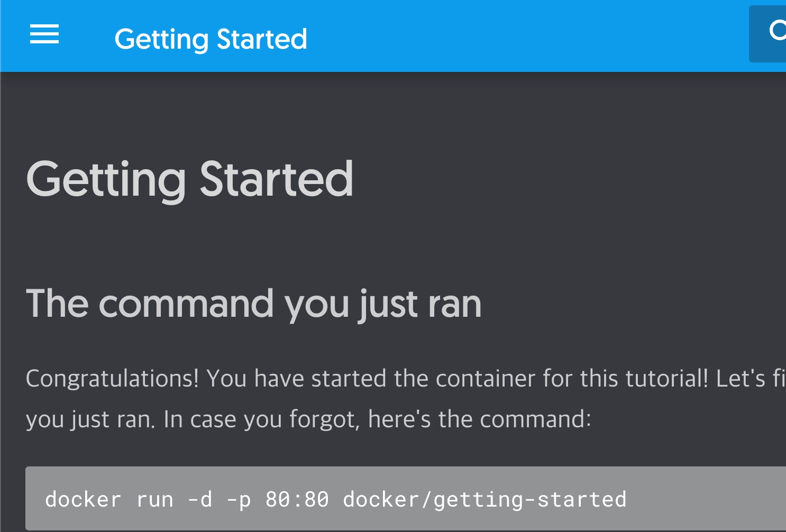This screenshot has width=786, height=532.
Task: Click the search magnifier icon
Action: [x=776, y=32]
